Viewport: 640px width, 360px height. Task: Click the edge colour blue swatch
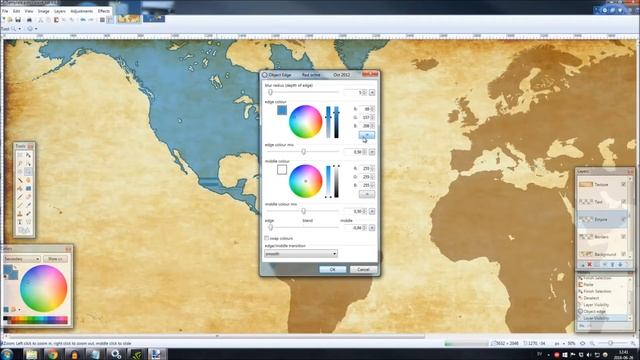coord(282,110)
